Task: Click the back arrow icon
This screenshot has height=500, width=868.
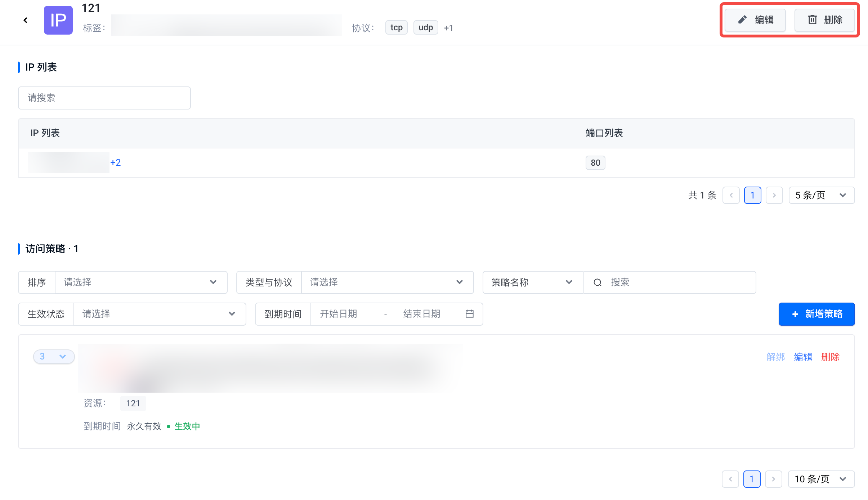Action: pos(25,20)
